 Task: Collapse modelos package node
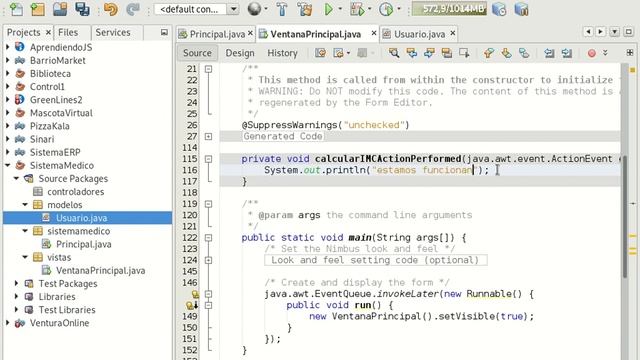coord(25,204)
